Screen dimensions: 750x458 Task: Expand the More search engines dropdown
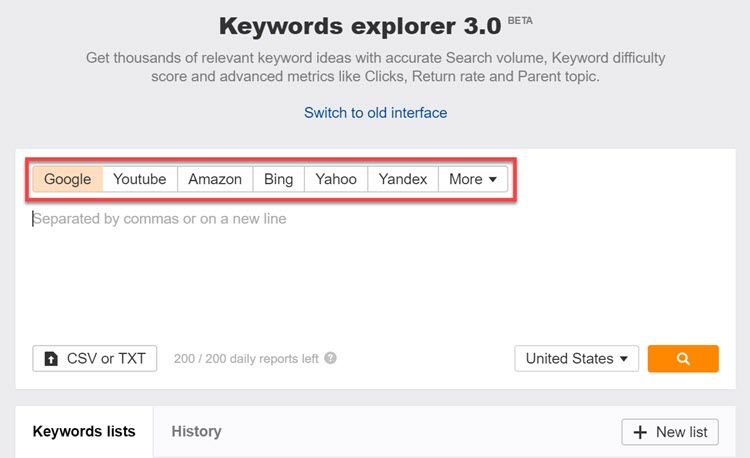473,179
